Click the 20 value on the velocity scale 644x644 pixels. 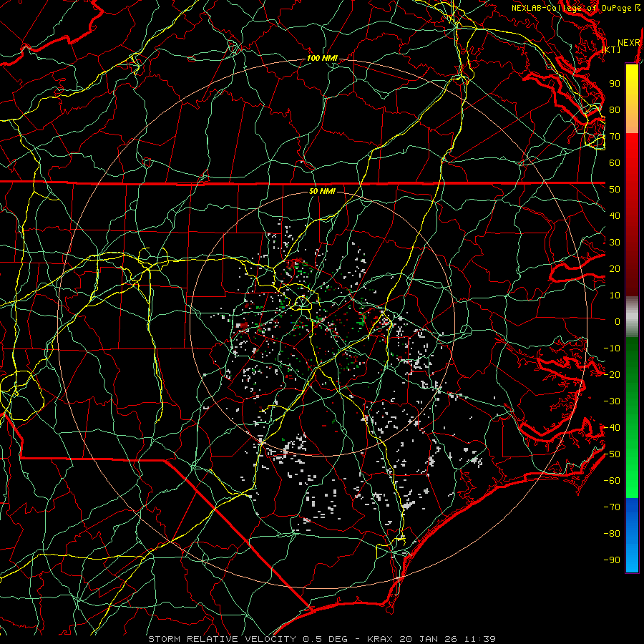tap(615, 268)
